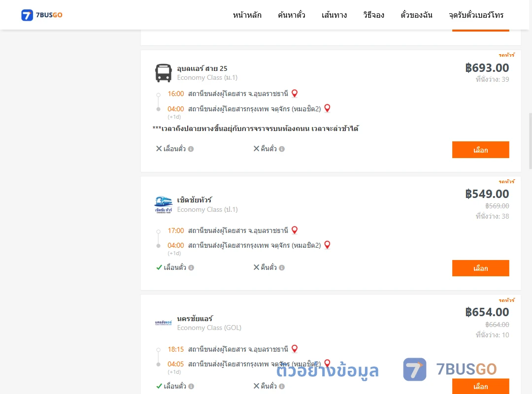Show คืนตั๋ว info icon for เชิดชัยทัวร์
532x394 pixels.
tap(282, 268)
